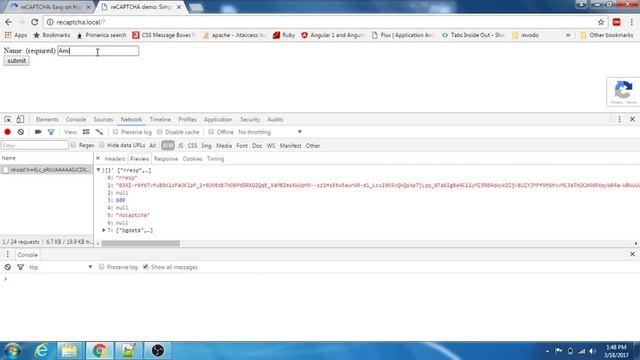This screenshot has width=640, height=360.
Task: Open the Apps shortcut in the bookmarks bar
Action: pyautogui.click(x=16, y=35)
